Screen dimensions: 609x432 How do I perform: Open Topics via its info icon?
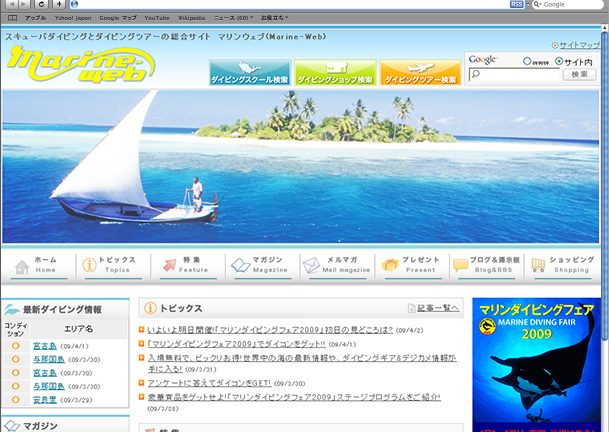90,265
